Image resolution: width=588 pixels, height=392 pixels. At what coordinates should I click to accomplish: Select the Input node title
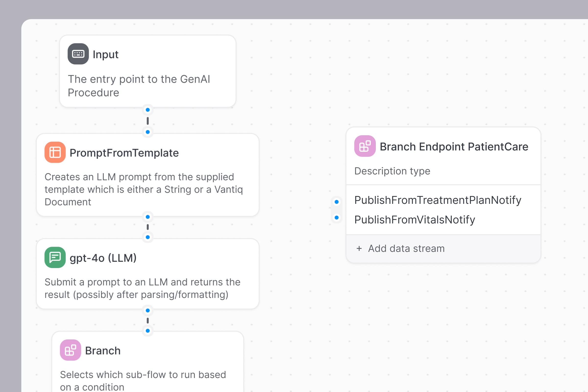coord(106,54)
